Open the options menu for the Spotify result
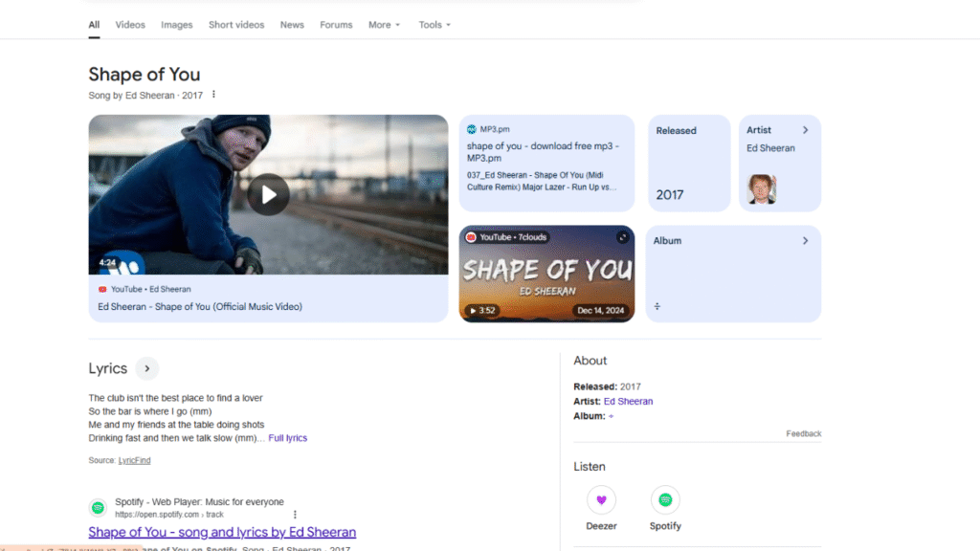Image resolution: width=980 pixels, height=551 pixels. click(x=295, y=515)
